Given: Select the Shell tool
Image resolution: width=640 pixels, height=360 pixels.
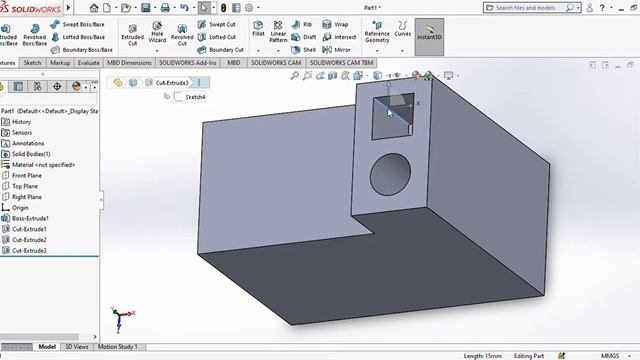Looking at the screenshot, I should click(304, 50).
